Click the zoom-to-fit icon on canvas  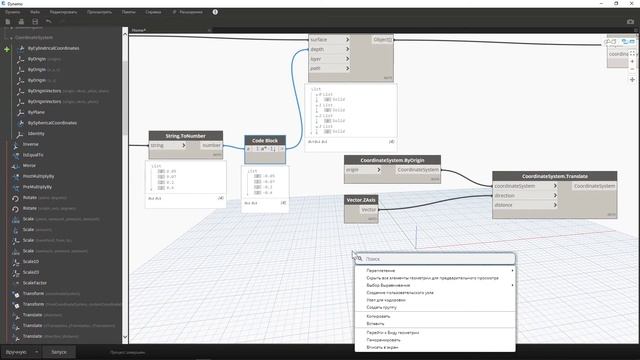[x=632, y=53]
